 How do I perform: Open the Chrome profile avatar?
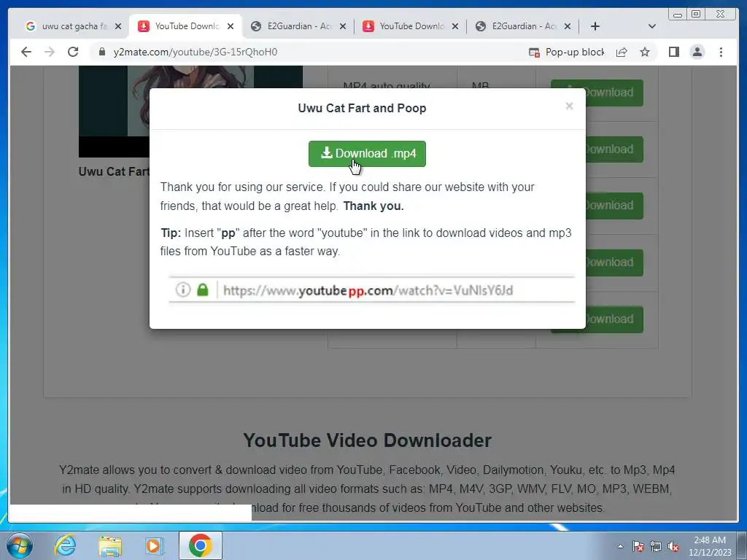(697, 52)
